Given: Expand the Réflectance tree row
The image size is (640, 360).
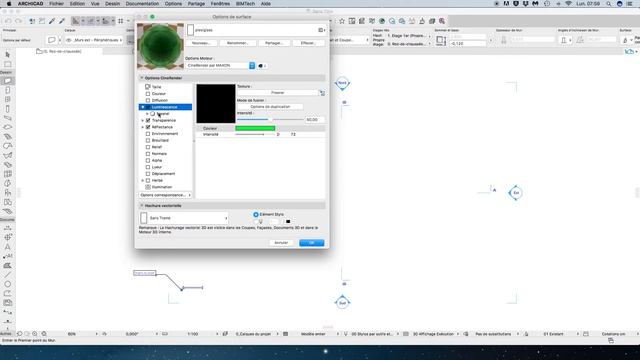Looking at the screenshot, I should (142, 127).
